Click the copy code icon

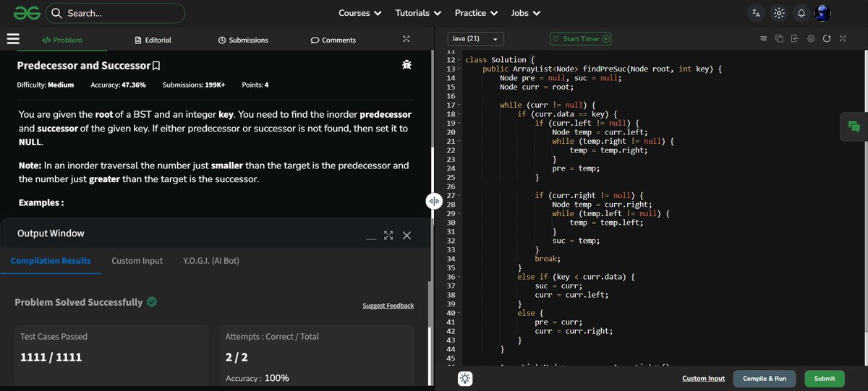pyautogui.click(x=779, y=38)
